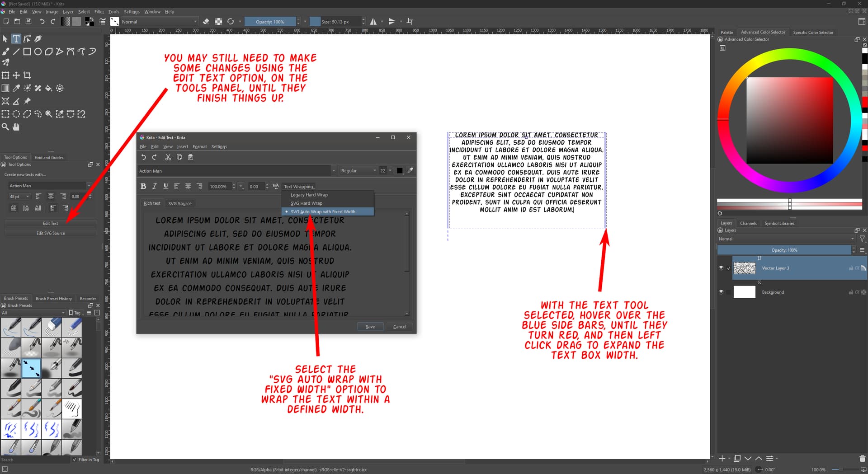868x474 pixels.
Task: Choose SVG Auto Wrap with Fixed Width
Action: coord(328,211)
